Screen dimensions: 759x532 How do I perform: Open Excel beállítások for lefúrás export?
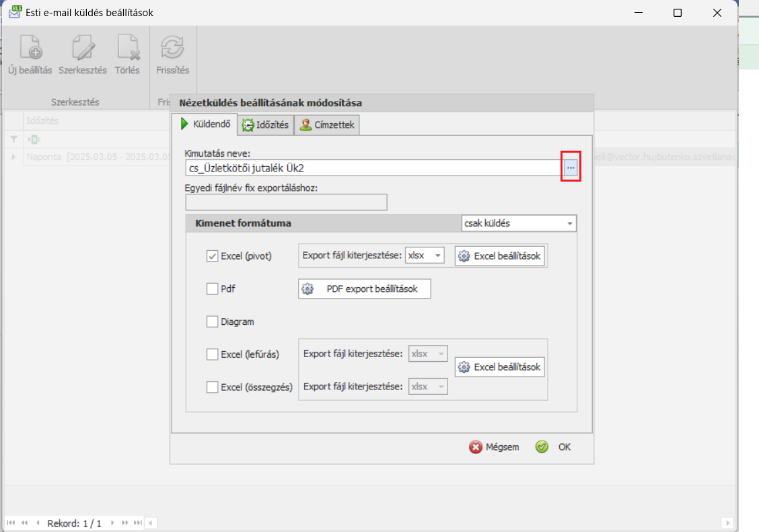501,367
